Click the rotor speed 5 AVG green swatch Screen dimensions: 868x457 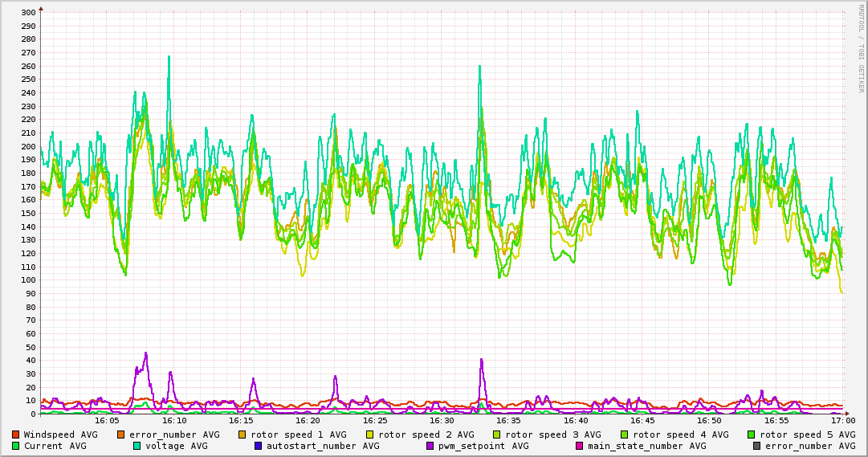click(752, 435)
